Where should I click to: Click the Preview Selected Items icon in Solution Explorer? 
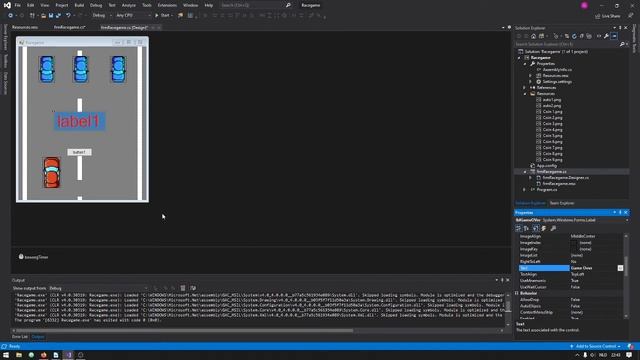(614, 36)
